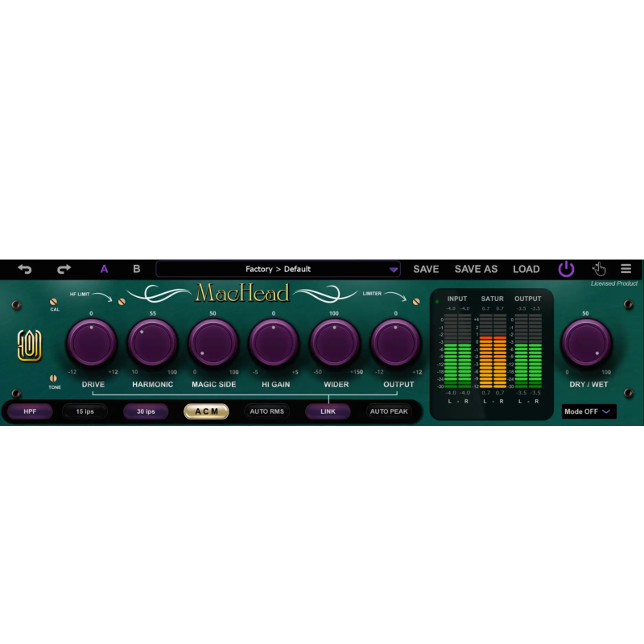
Task: Enable ACM mode
Action: [x=204, y=411]
